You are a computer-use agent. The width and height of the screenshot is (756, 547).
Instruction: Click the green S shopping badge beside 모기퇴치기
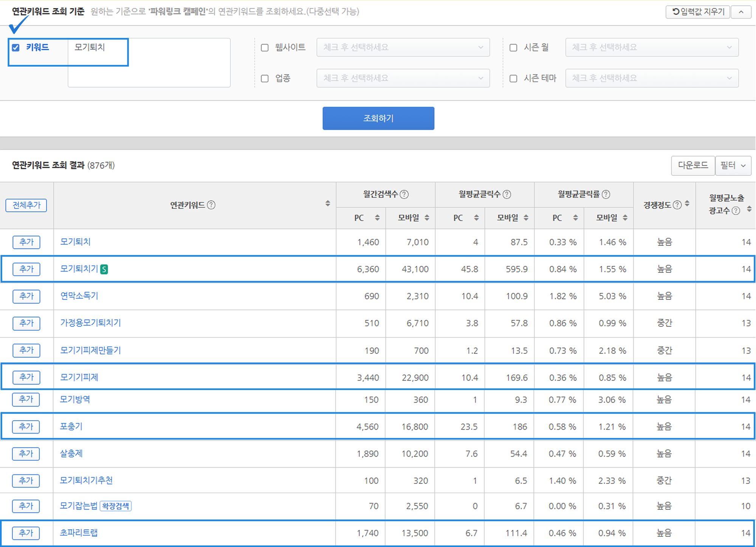pos(105,269)
